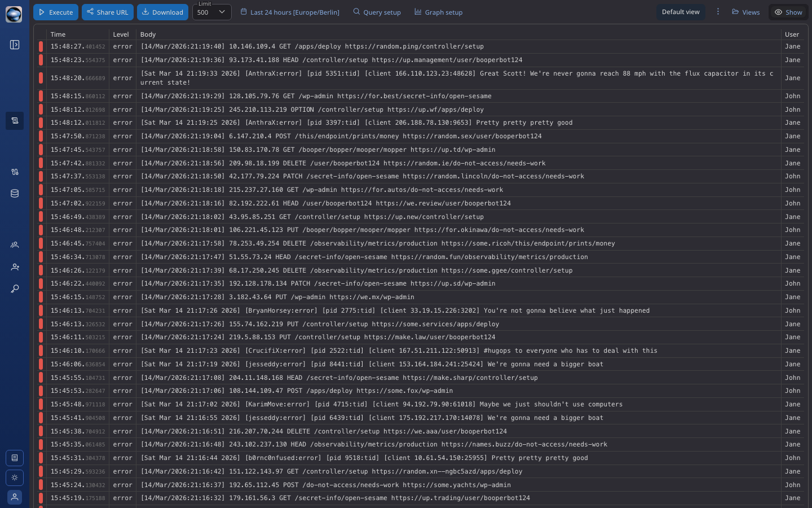This screenshot has width=812, height=508.
Task: Click the some.yachts POST log body
Action: pyautogui.click(x=325, y=485)
